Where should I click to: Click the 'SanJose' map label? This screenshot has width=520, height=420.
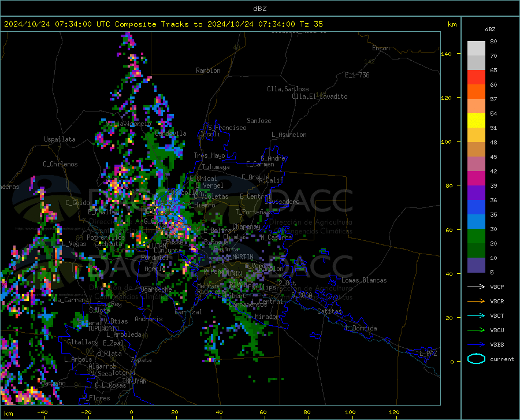click(x=259, y=121)
